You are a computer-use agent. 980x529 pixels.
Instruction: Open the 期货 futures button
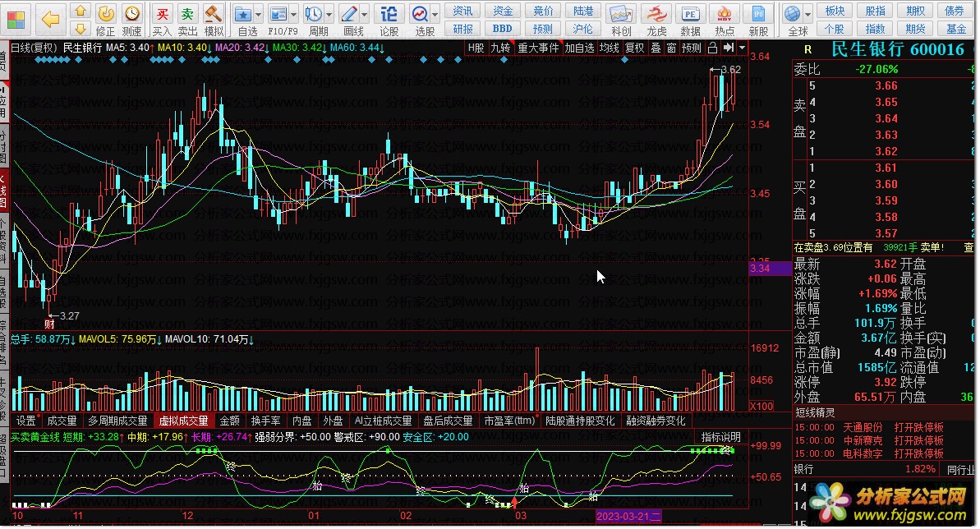tap(916, 29)
